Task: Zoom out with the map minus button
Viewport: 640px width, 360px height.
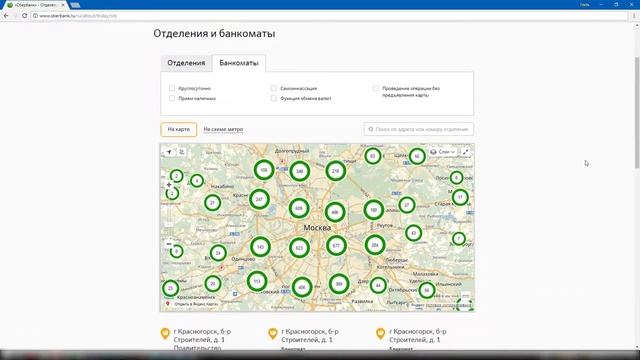Action: [x=169, y=244]
